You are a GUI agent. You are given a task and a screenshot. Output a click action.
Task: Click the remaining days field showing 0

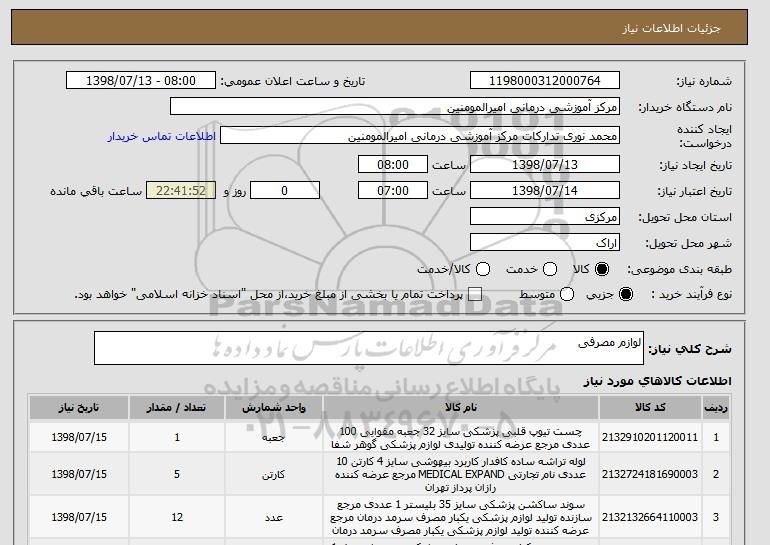point(285,191)
